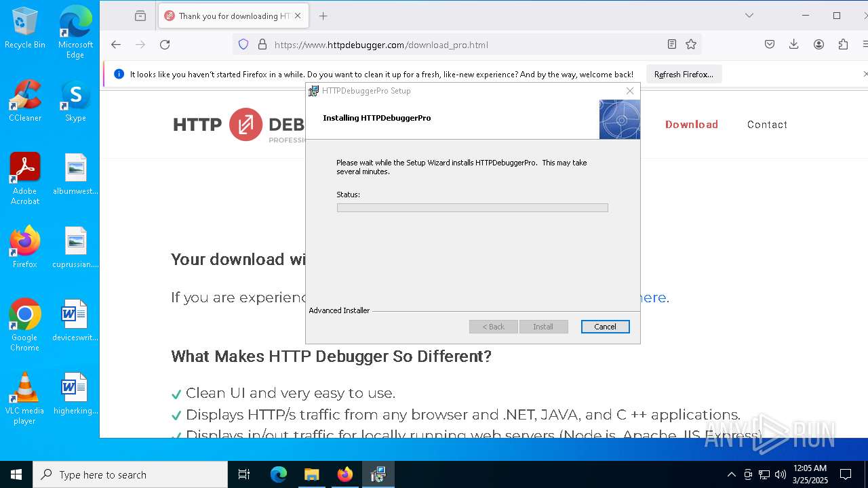
Task: Open the Firefox downloads panel
Action: [x=794, y=45]
